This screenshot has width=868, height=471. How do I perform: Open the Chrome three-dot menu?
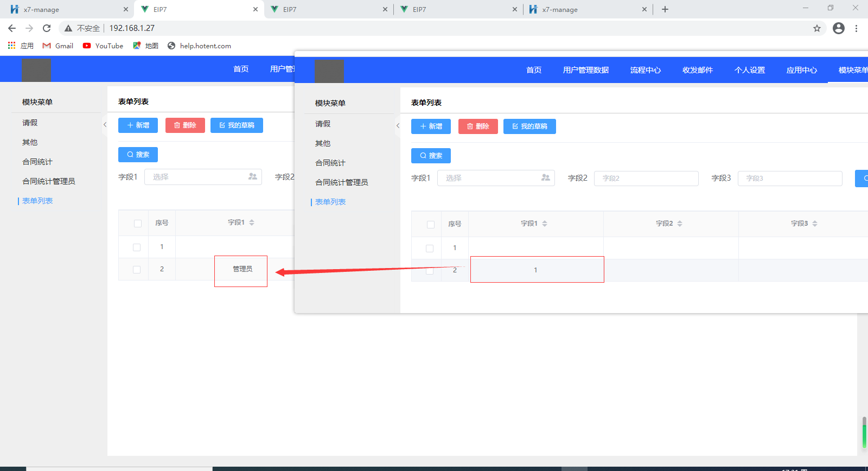(856, 28)
